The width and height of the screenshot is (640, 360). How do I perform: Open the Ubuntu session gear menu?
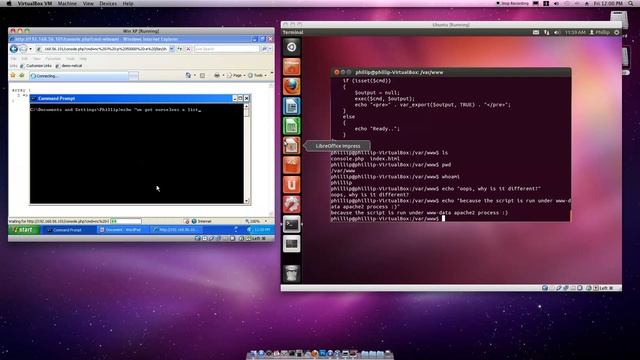pos(617,32)
